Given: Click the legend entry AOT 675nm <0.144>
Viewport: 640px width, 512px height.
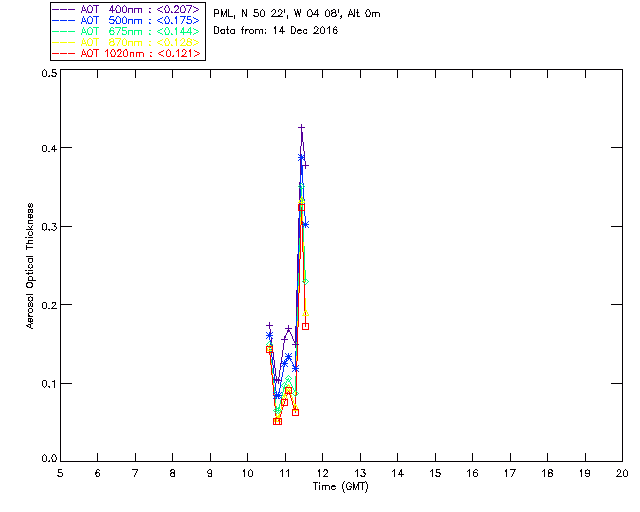Looking at the screenshot, I should pyautogui.click(x=127, y=31).
